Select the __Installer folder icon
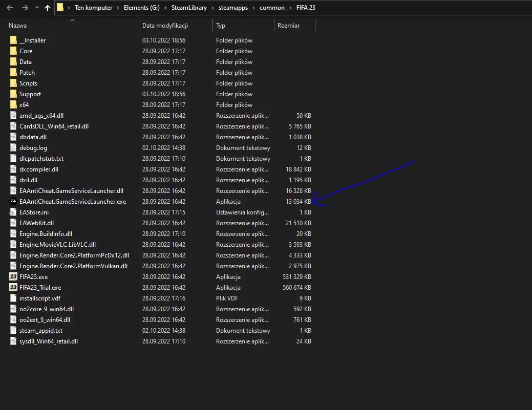This screenshot has height=410, width=532. point(13,40)
